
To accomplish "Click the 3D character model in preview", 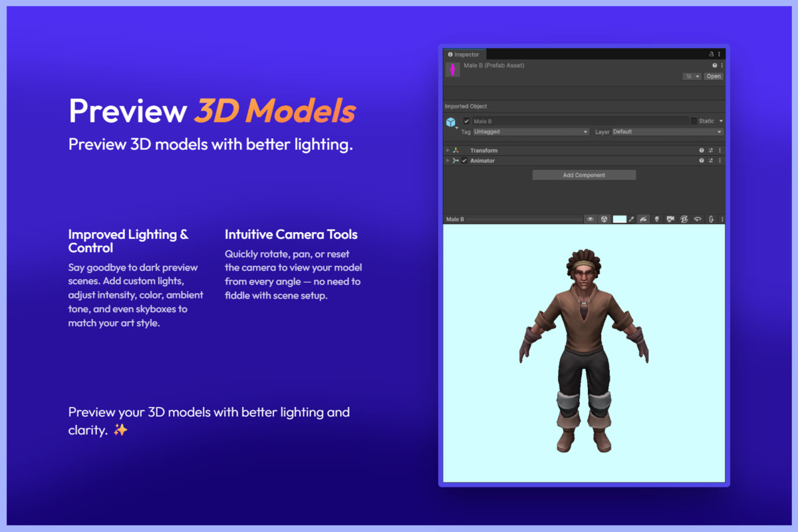I will pos(583,351).
